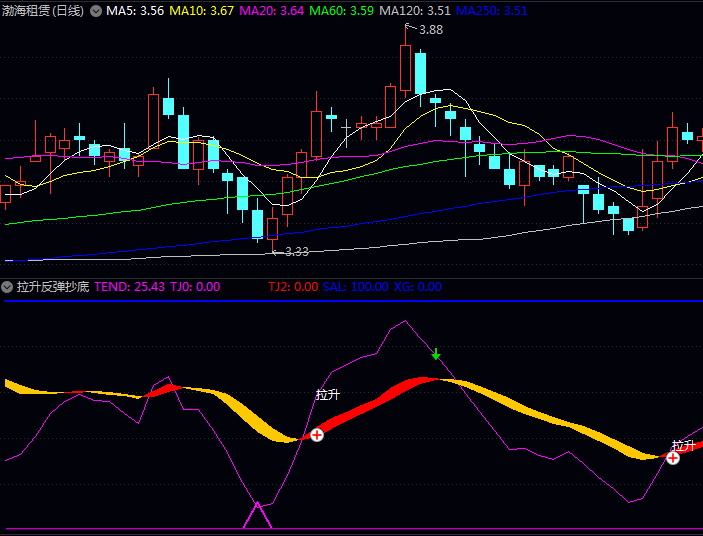Viewport: 703px width, 536px height.
Task: Click the right-edge red plus signal marker
Action: pyautogui.click(x=673, y=458)
